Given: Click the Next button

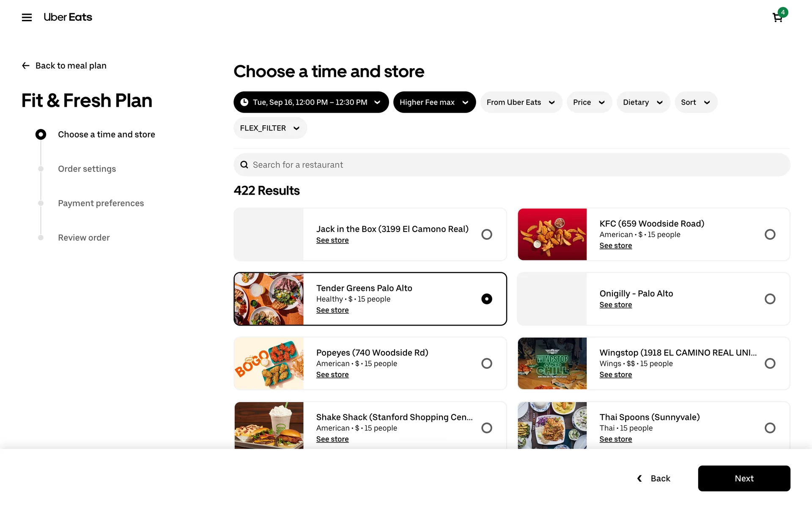Looking at the screenshot, I should (x=744, y=478).
